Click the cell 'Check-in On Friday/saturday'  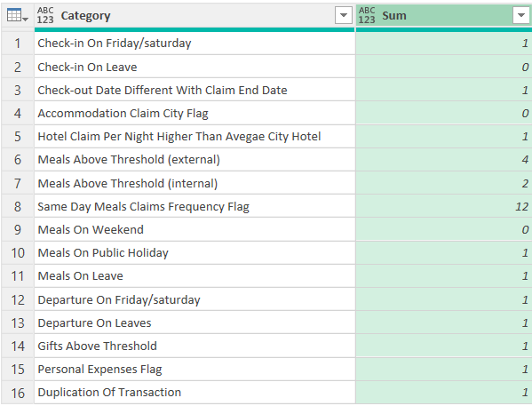(195, 44)
